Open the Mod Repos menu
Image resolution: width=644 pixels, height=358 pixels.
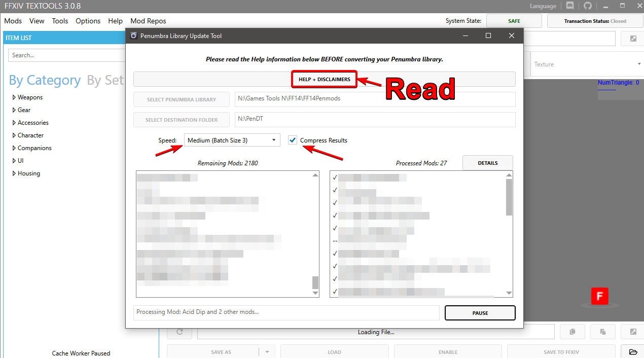point(148,21)
